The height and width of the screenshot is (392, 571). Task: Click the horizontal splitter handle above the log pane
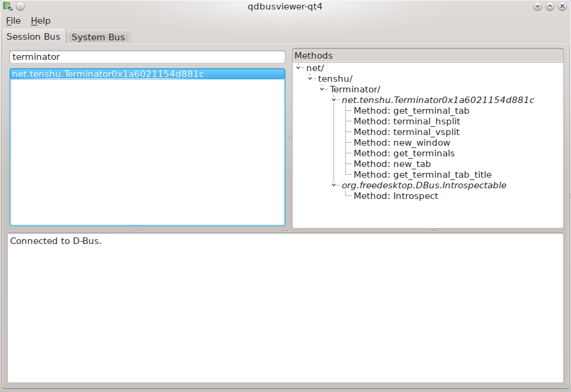pyautogui.click(x=285, y=230)
